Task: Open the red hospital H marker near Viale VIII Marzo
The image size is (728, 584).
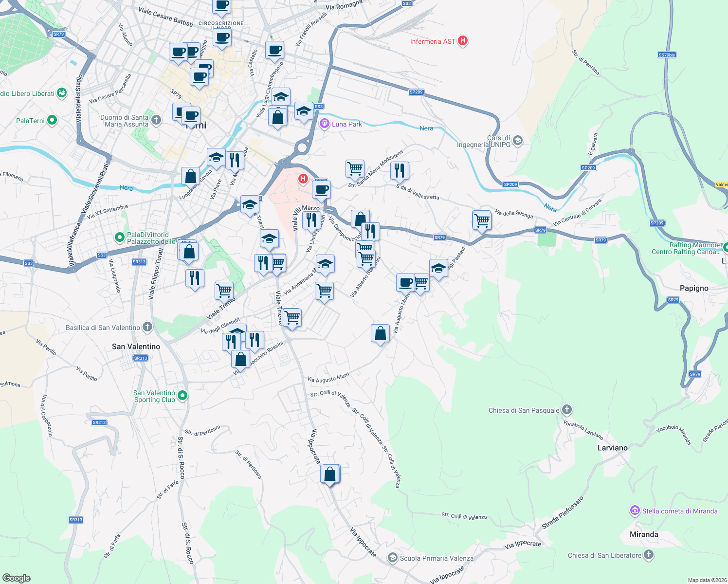Action: (x=303, y=179)
